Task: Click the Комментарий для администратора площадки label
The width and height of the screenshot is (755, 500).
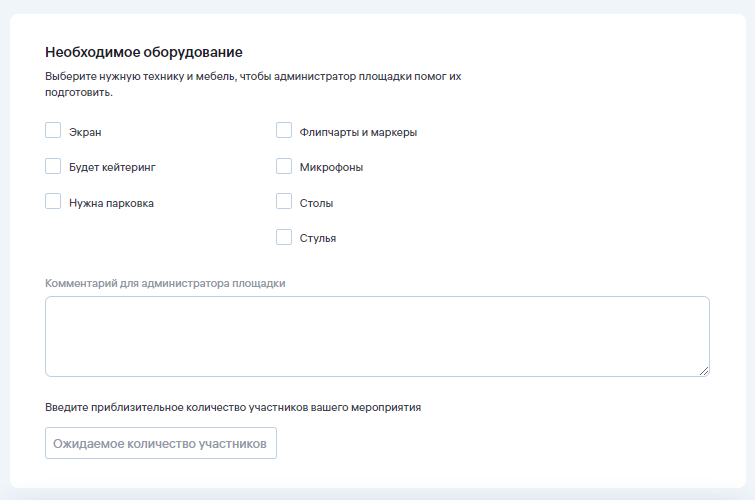Action: click(x=165, y=283)
